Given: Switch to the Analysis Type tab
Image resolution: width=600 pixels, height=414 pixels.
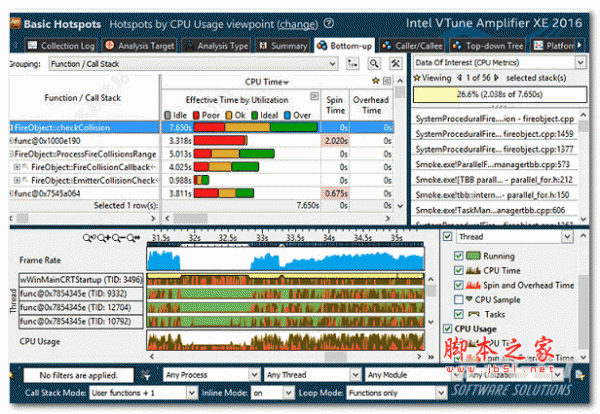Looking at the screenshot, I should [216, 46].
